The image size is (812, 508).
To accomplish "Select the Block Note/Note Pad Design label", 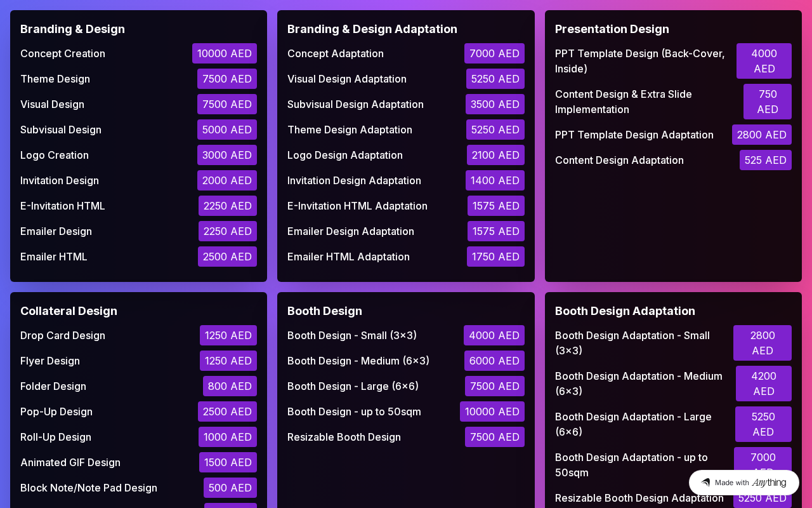I will pyautogui.click(x=89, y=488).
